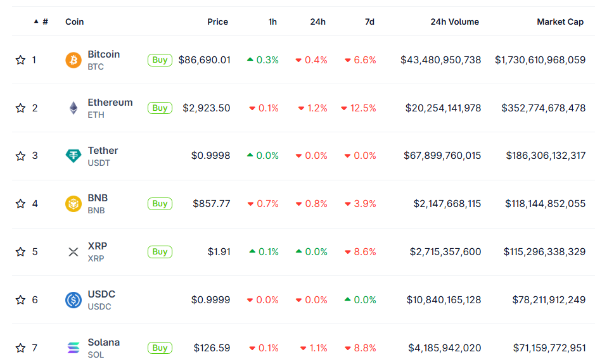Open the BNB coin name link
The image size is (595, 364).
[x=98, y=198]
